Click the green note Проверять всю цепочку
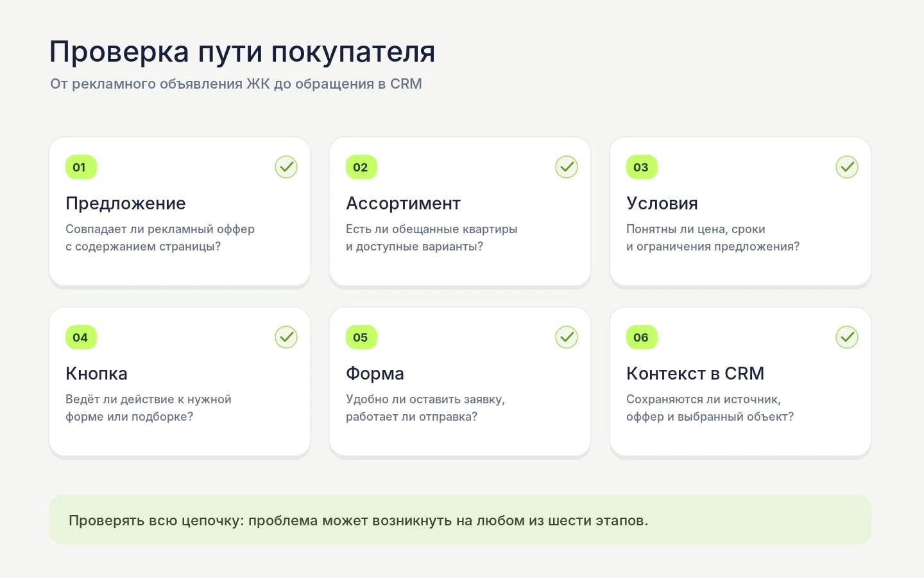This screenshot has width=924, height=578. point(460,520)
